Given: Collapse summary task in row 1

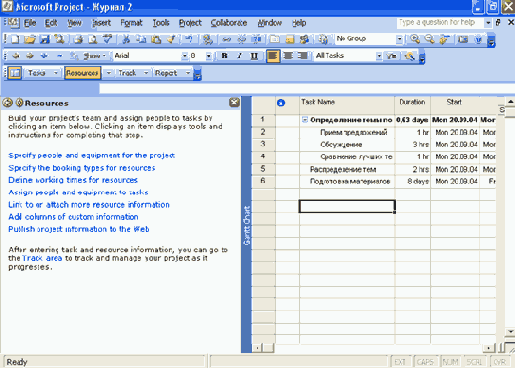Looking at the screenshot, I should pyautogui.click(x=305, y=120).
